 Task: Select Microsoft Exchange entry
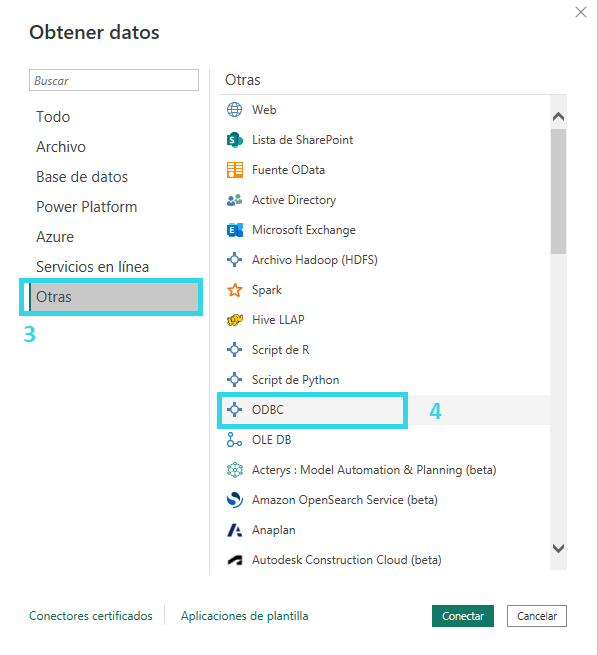coord(304,230)
